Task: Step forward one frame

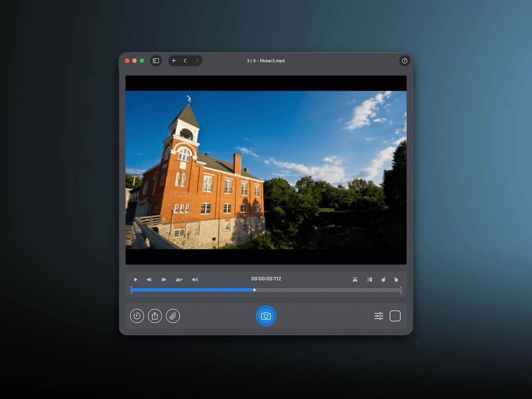Action: (164, 280)
